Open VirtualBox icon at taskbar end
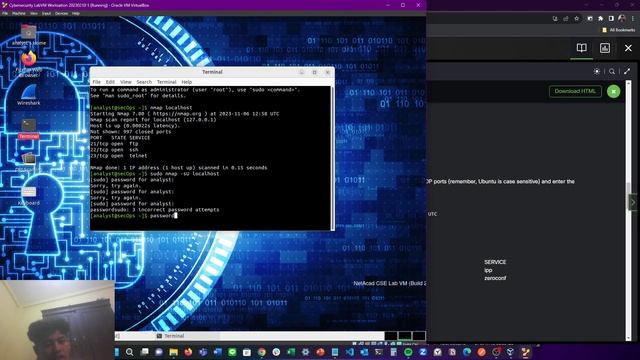Viewport: 640px width, 360px height. click(x=526, y=352)
